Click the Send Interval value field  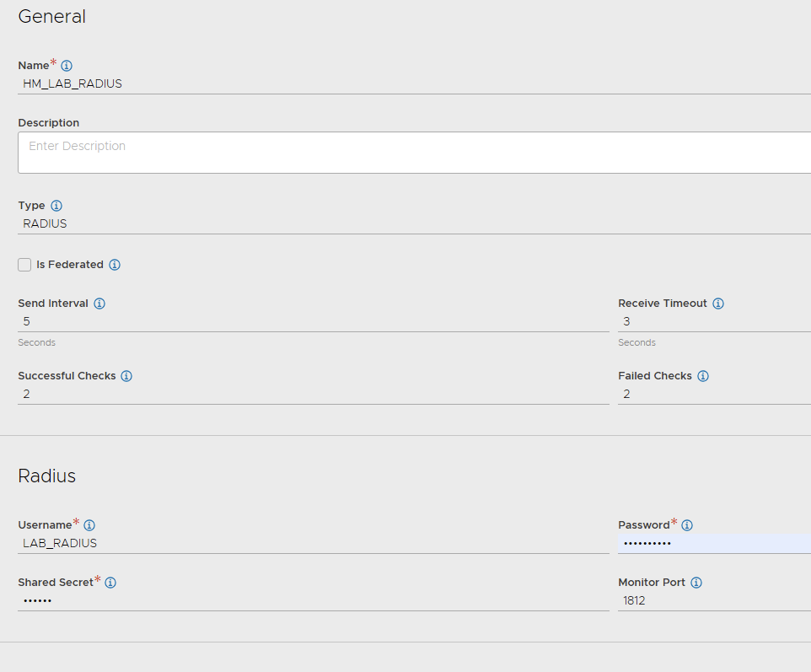[253, 321]
